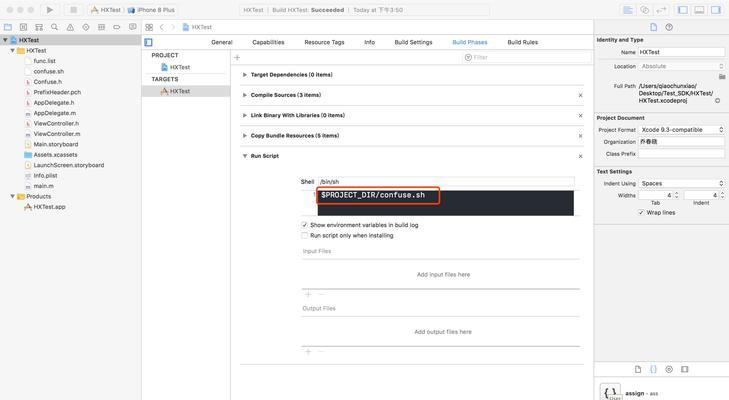Open related items grid menu
The height and width of the screenshot is (400, 729).
[149, 27]
